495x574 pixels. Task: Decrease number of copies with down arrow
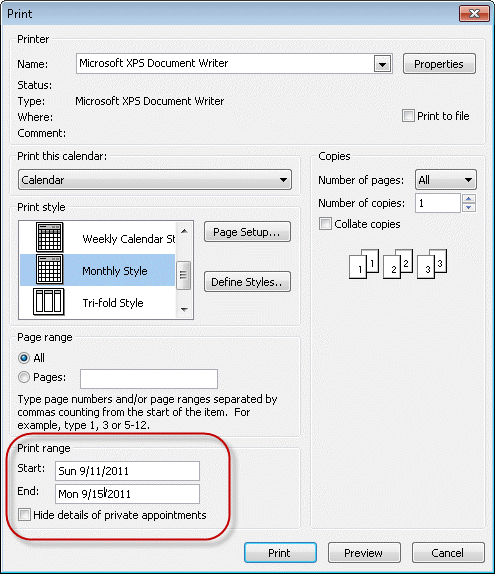pos(469,208)
